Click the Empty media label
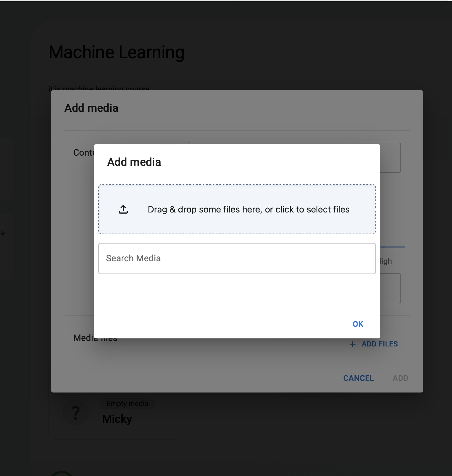Screen dimensions: 452x476 pyautogui.click(x=127, y=404)
